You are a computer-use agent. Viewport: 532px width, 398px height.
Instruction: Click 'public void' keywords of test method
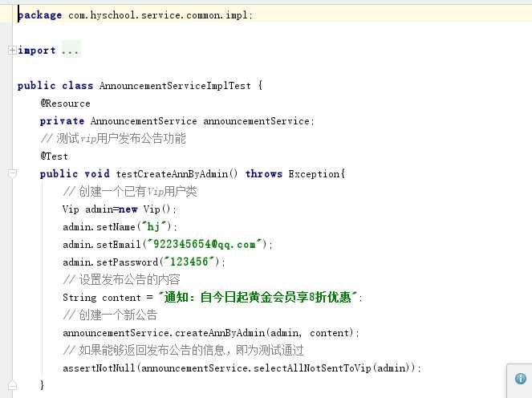(75, 173)
